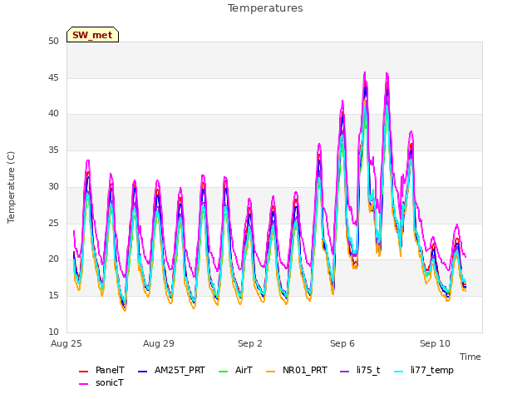This screenshot has height=399, width=532.
Task: Click the magenta sonicT legend swatch
Action: click(83, 384)
